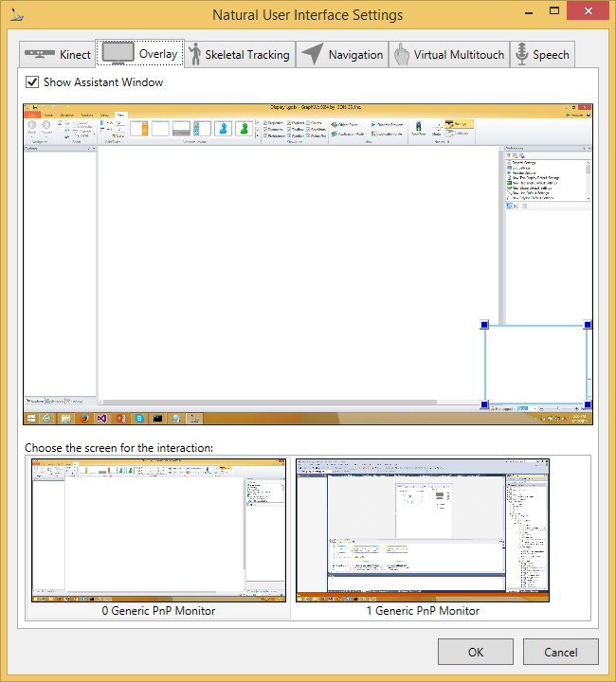
Task: Uncheck Show Assistant Window checkbox
Action: click(33, 82)
